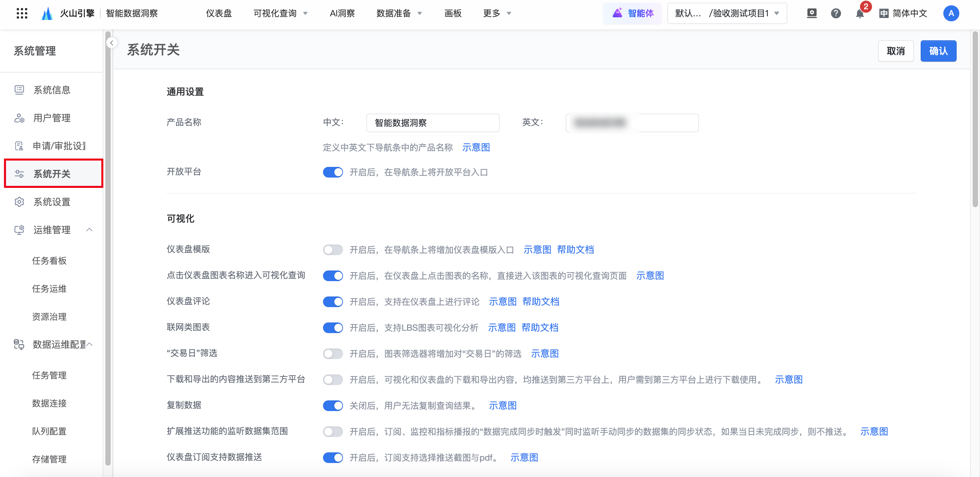Click the screen settings icon near help
The image size is (980, 477).
[811, 14]
